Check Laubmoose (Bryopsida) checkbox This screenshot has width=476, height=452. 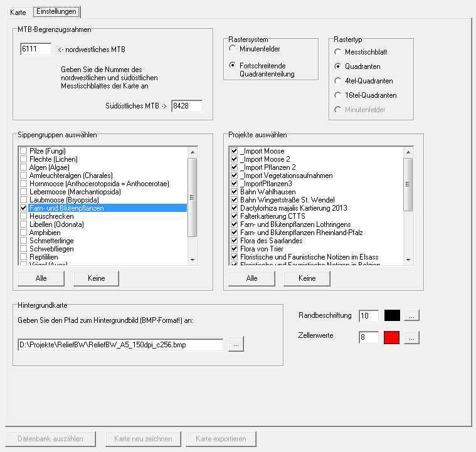click(23, 200)
